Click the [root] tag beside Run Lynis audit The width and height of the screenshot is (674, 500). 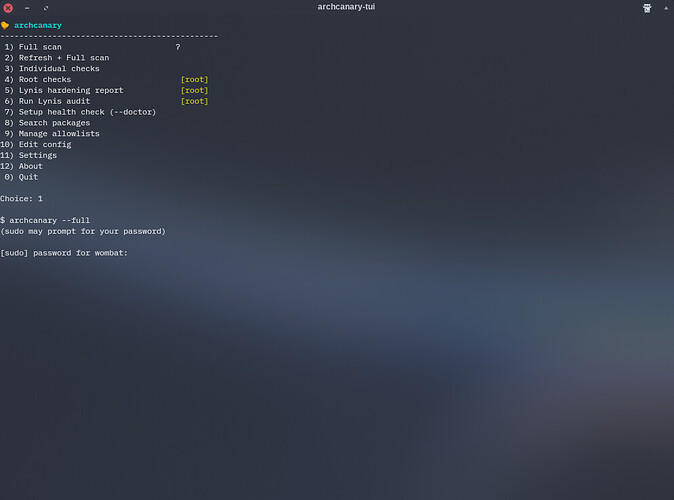coord(194,101)
